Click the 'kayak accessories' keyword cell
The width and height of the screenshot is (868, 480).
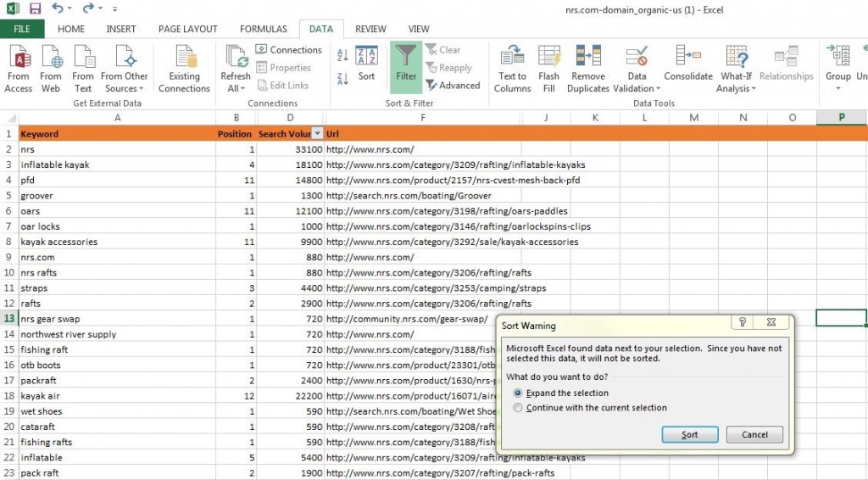(x=117, y=242)
